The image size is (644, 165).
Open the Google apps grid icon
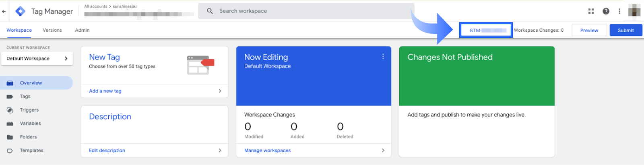[x=591, y=11]
